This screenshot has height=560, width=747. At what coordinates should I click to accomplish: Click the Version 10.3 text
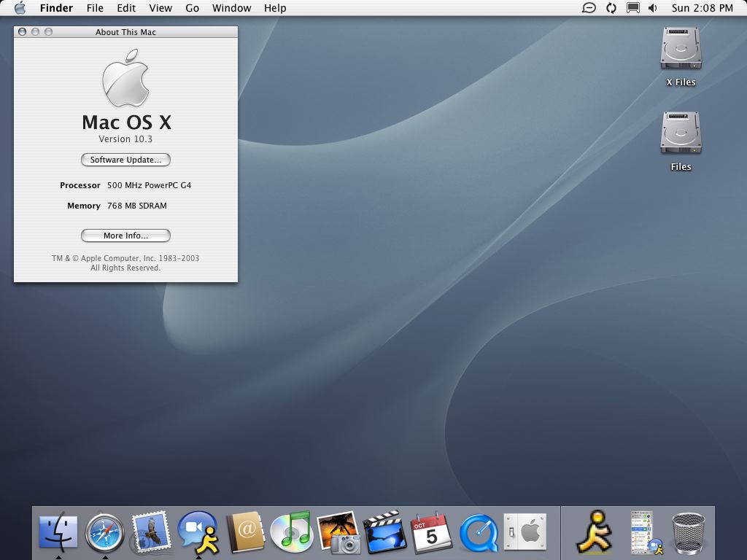[125, 139]
